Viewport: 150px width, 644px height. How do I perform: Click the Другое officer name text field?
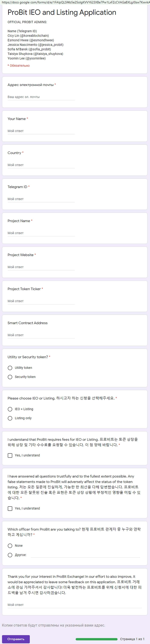(85, 555)
